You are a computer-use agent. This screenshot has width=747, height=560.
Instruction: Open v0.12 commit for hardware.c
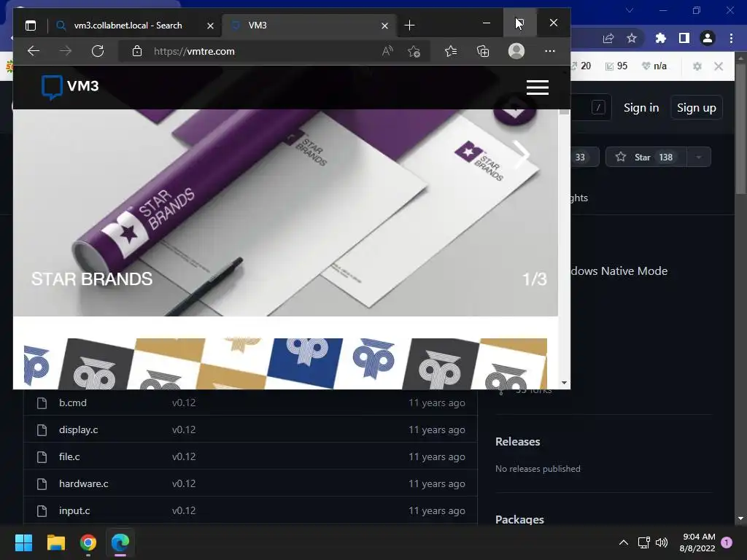[184, 484]
